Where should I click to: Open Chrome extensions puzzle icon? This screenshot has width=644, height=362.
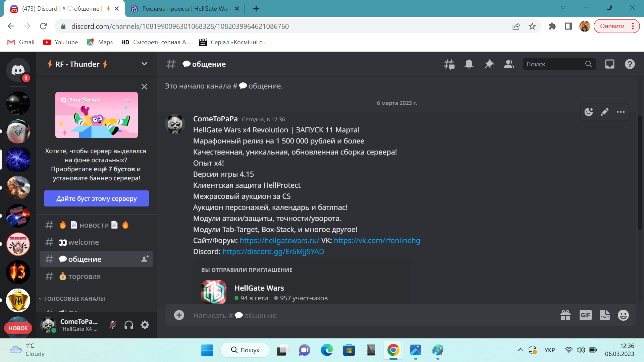click(x=552, y=26)
